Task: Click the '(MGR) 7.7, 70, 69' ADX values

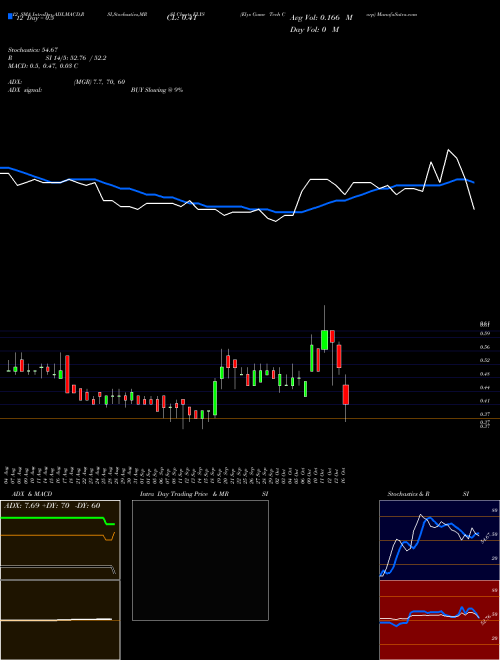Action: coord(99,82)
